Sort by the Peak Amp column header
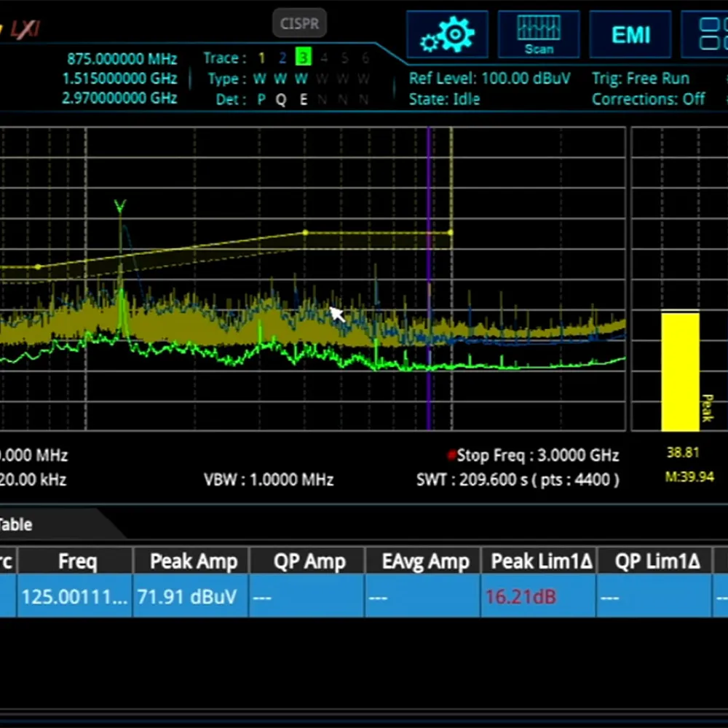The width and height of the screenshot is (728, 728). tap(193, 561)
